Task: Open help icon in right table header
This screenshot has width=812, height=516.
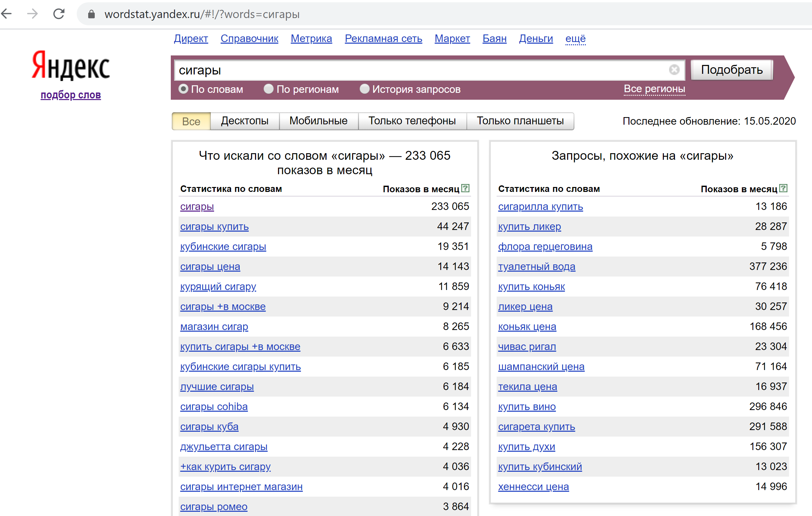Action: [783, 188]
